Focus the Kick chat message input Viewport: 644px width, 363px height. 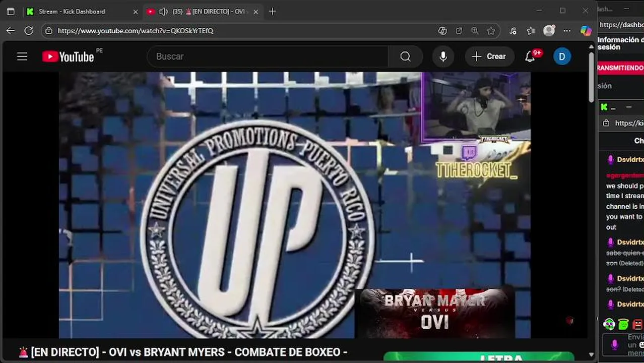[624, 345]
